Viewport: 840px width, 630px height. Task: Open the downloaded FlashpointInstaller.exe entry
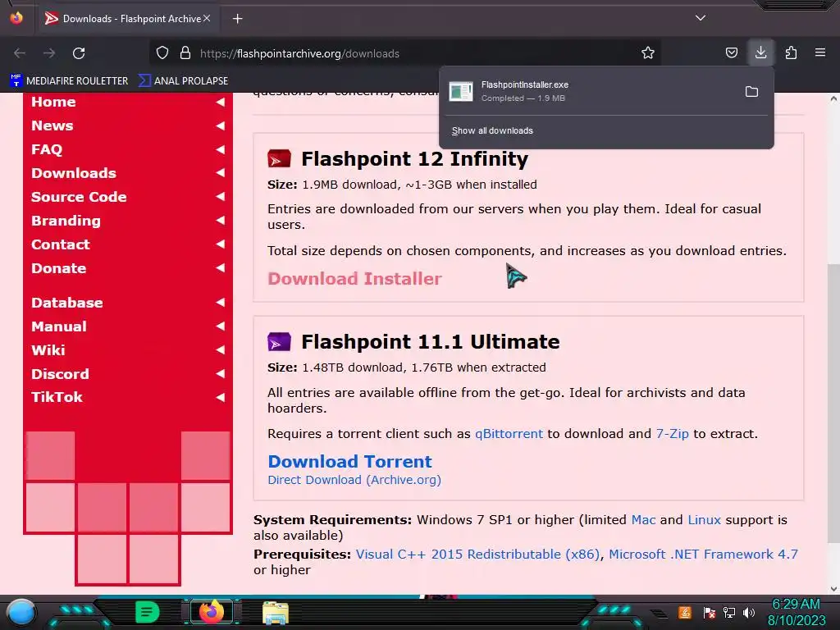tap(589, 91)
